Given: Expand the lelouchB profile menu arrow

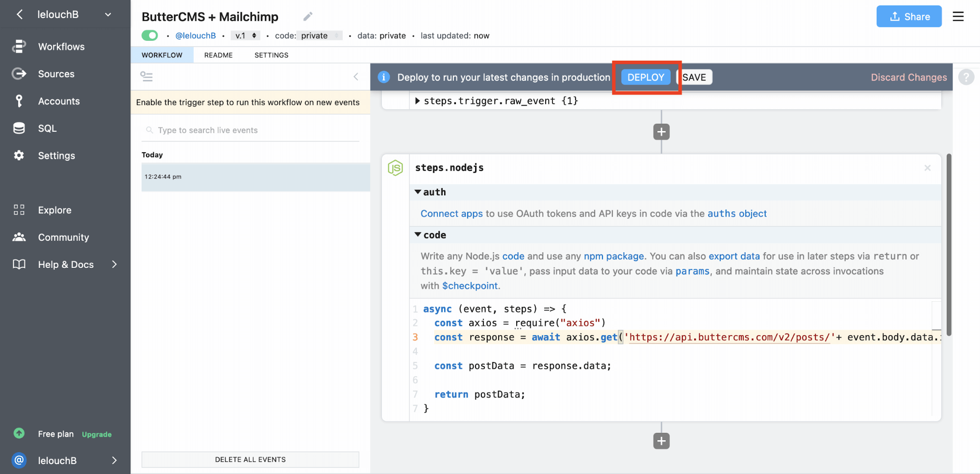Looking at the screenshot, I should coord(114,460).
